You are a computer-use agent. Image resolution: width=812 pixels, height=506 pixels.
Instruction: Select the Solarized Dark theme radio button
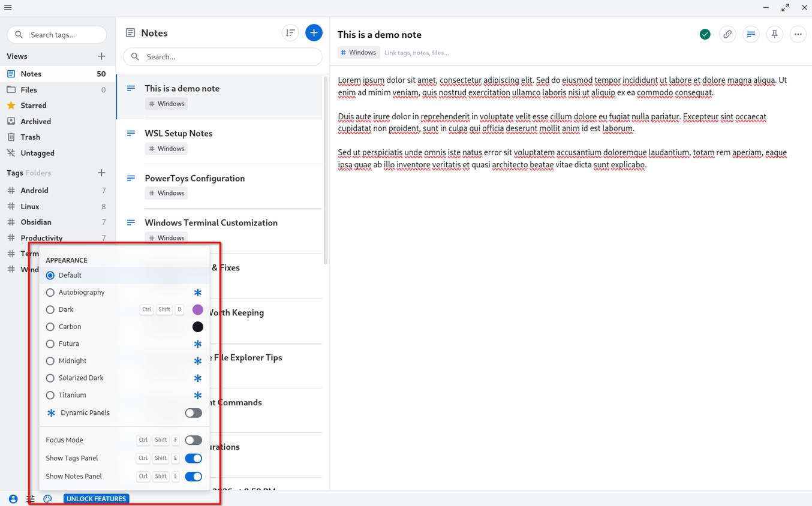click(50, 378)
